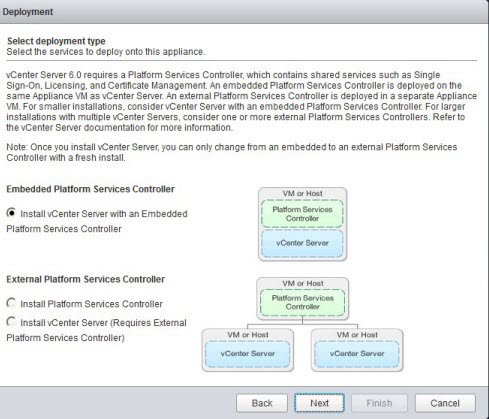Click the right vCenter Server box in external diagram
Viewport: 489px width, 419px height.
[x=357, y=354]
